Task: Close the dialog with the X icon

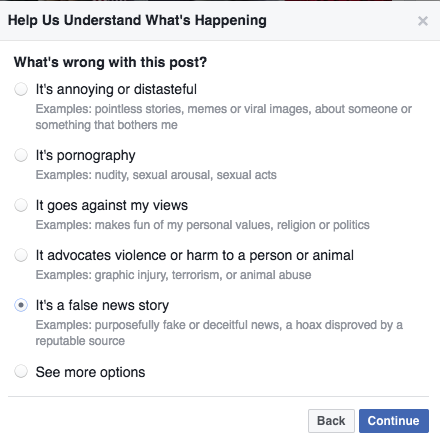Action: tap(423, 21)
